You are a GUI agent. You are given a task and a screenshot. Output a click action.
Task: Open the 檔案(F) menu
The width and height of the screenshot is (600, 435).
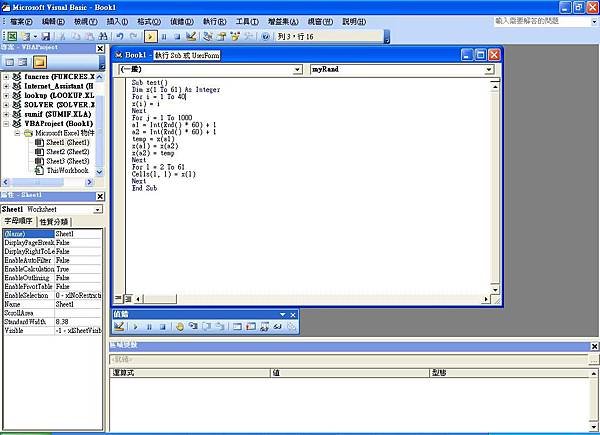[21, 22]
